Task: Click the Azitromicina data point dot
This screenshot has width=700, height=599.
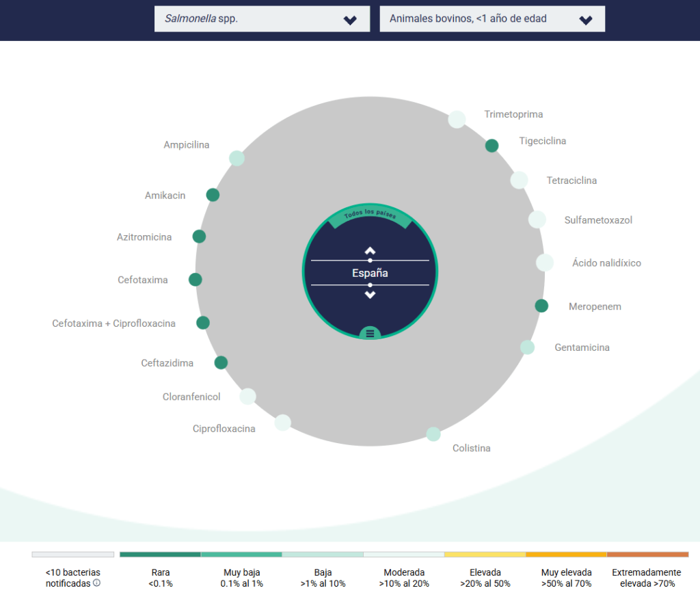Action: click(x=199, y=237)
